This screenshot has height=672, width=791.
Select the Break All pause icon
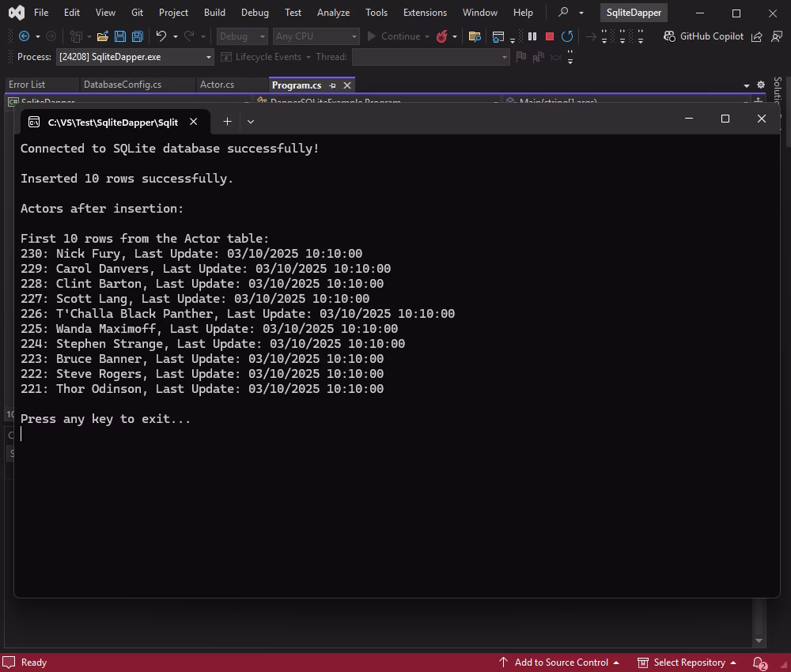coord(532,36)
